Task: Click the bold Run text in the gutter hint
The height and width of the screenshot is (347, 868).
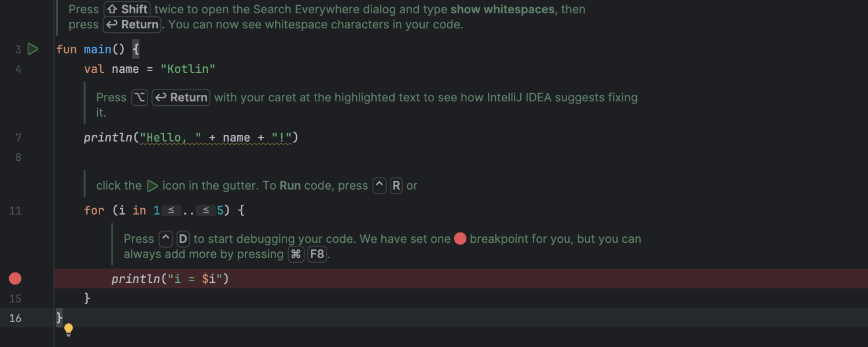Action: click(x=290, y=186)
